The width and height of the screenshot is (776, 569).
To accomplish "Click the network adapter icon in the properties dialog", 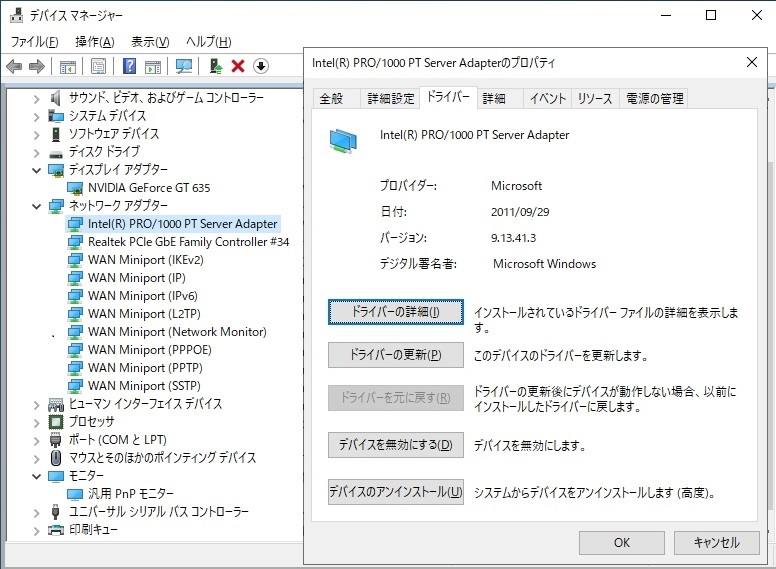I will tap(343, 141).
